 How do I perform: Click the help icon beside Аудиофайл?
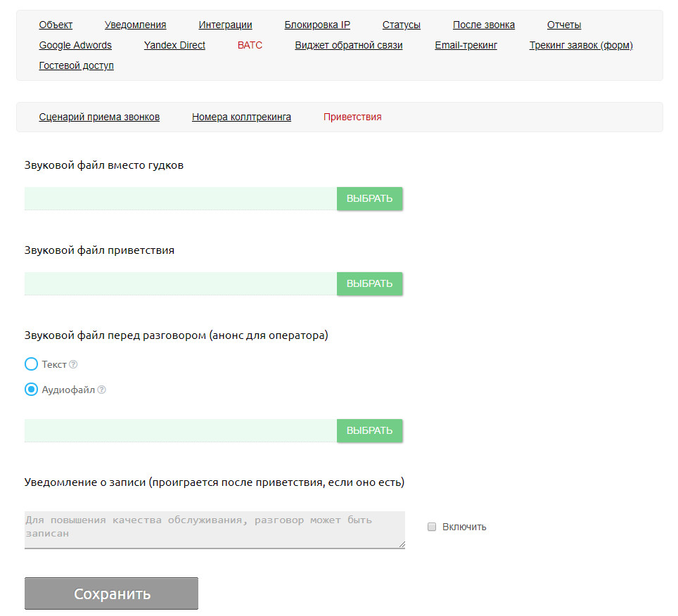[x=101, y=390]
